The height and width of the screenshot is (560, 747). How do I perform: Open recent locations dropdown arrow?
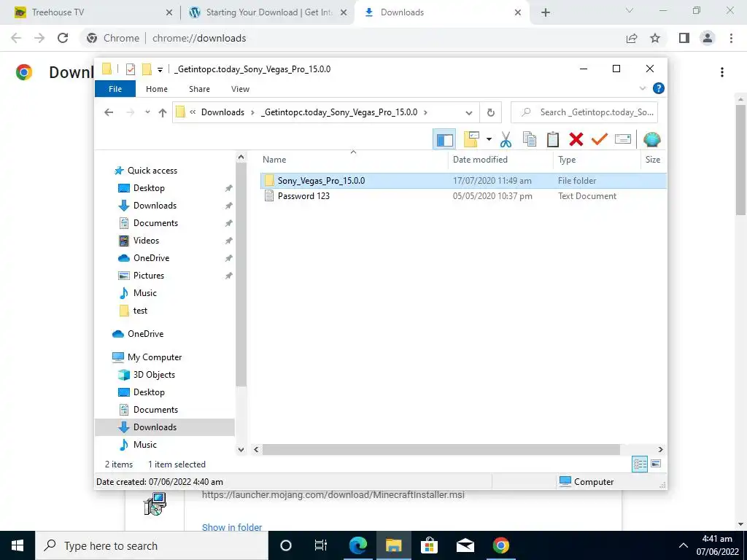[147, 112]
